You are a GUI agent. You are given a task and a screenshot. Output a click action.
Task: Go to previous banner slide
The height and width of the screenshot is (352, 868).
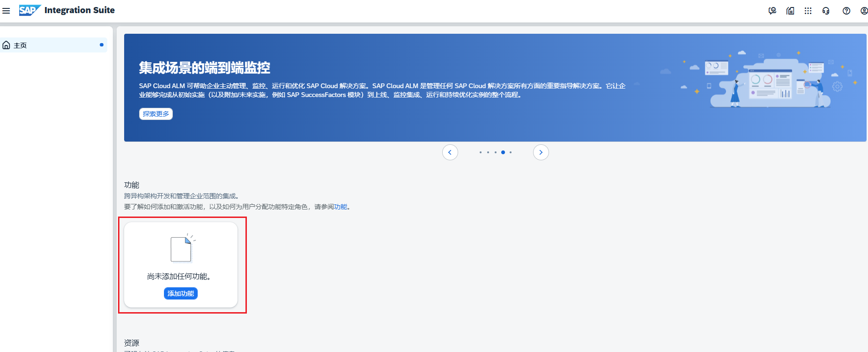pyautogui.click(x=450, y=152)
